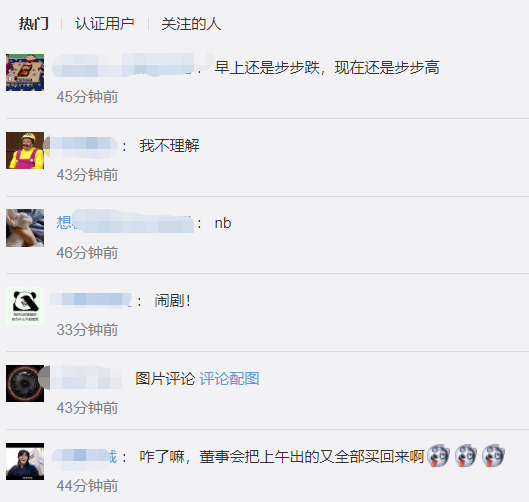Open the panda avatar on 闹剧 comment
Viewport: 529px width, 502px height.
tap(25, 306)
